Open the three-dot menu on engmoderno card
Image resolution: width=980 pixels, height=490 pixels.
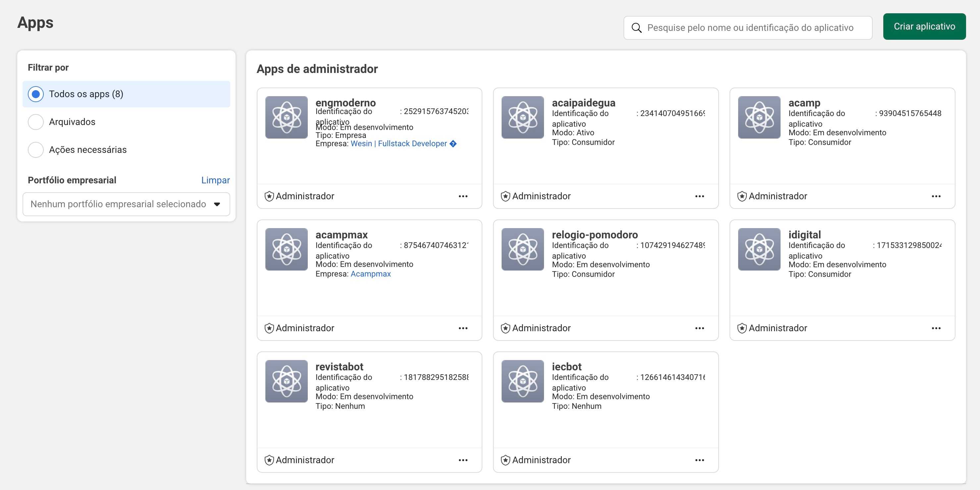point(463,196)
